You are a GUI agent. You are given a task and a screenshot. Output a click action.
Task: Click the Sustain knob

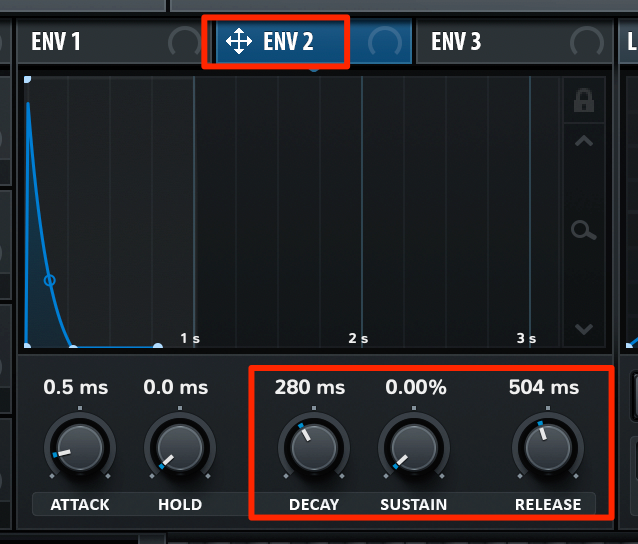pos(414,447)
